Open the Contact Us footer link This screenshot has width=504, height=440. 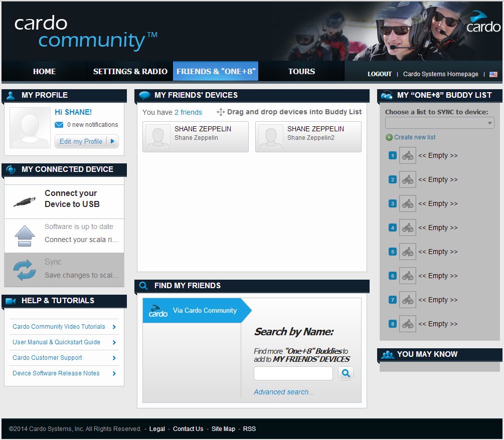coord(188,429)
